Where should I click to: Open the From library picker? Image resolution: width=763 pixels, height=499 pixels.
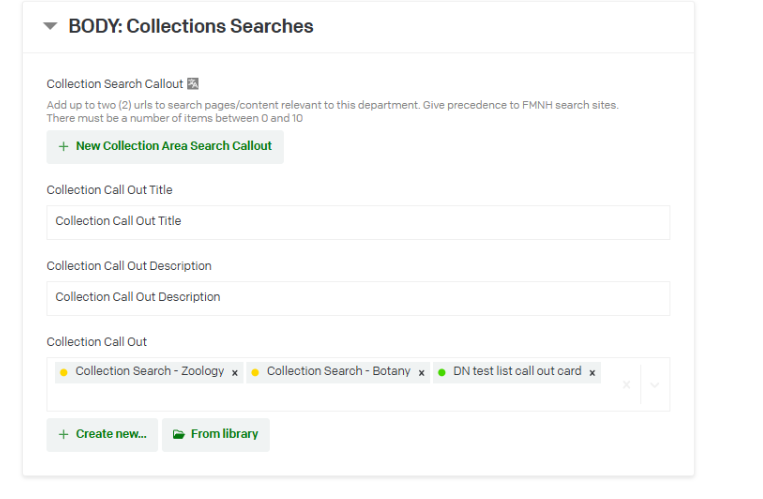pos(215,434)
